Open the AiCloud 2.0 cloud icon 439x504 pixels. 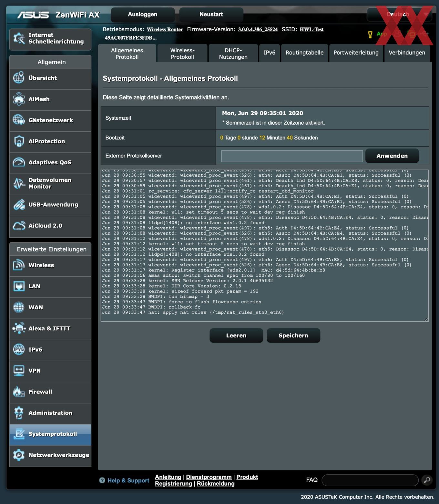coord(19,225)
